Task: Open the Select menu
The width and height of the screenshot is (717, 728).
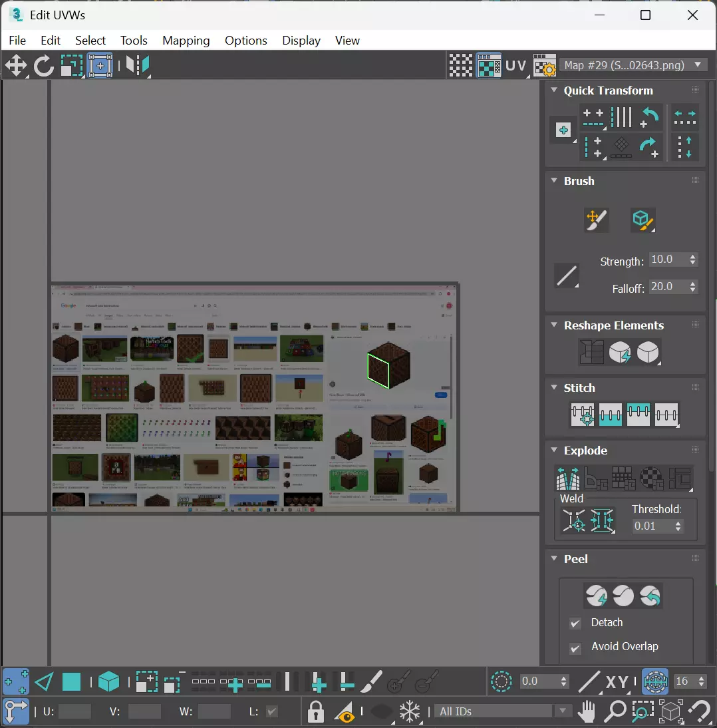Action: point(90,41)
